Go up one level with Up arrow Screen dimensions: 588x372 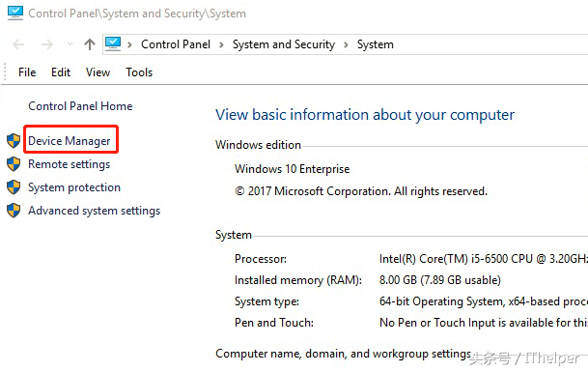click(x=89, y=44)
